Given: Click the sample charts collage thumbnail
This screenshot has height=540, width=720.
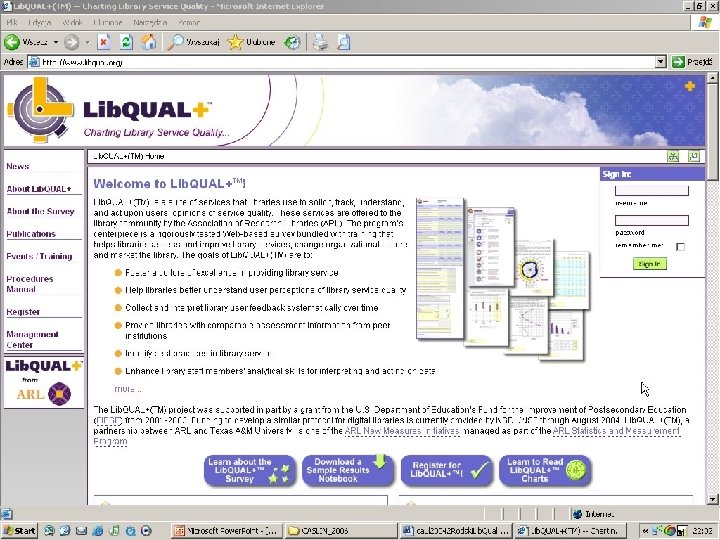Looking at the screenshot, I should pyautogui.click(x=502, y=278).
